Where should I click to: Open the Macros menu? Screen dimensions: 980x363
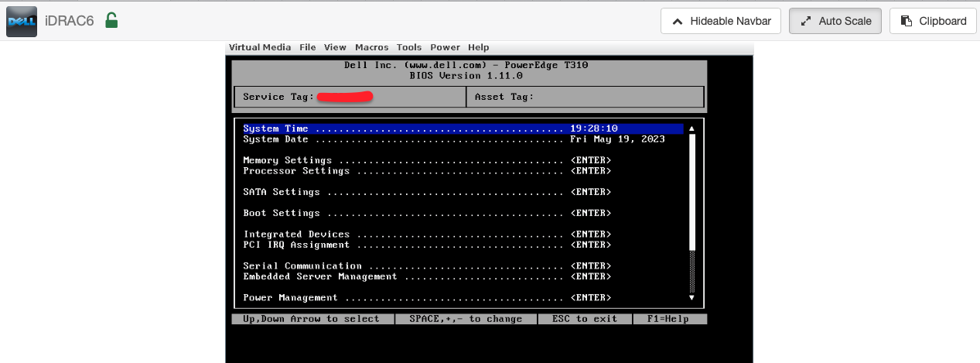point(372,47)
